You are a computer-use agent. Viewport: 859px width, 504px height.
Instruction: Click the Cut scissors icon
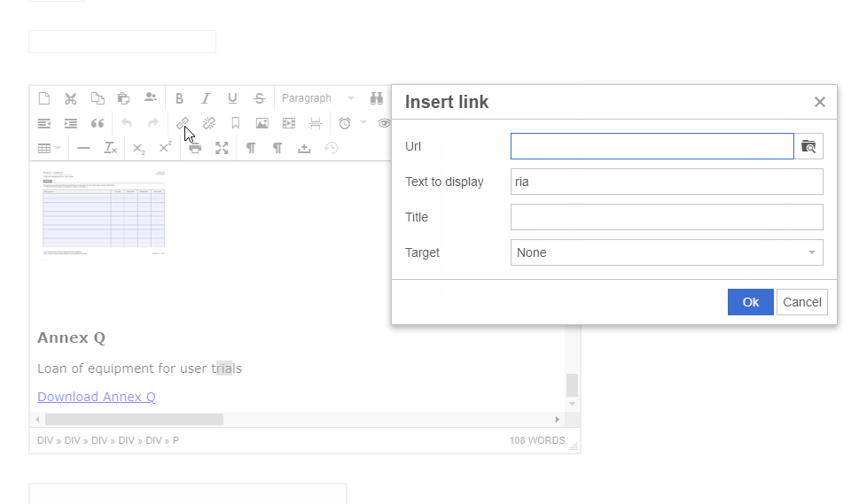71,98
